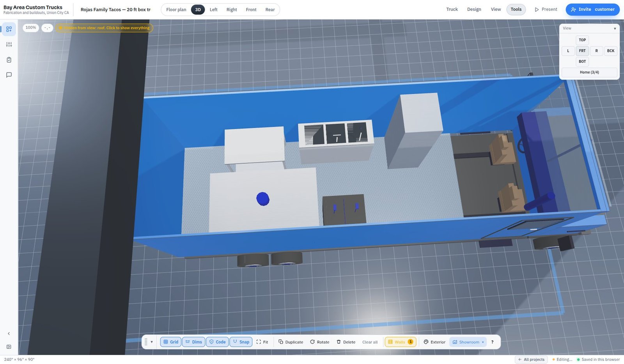Image resolution: width=624 pixels, height=364 pixels.
Task: Toggle the Grid overlay
Action: click(171, 342)
